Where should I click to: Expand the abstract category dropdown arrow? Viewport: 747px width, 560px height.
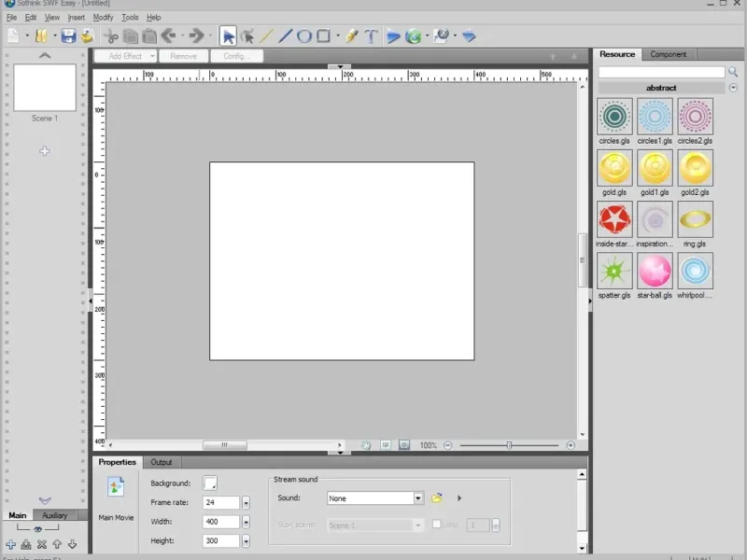[733, 88]
